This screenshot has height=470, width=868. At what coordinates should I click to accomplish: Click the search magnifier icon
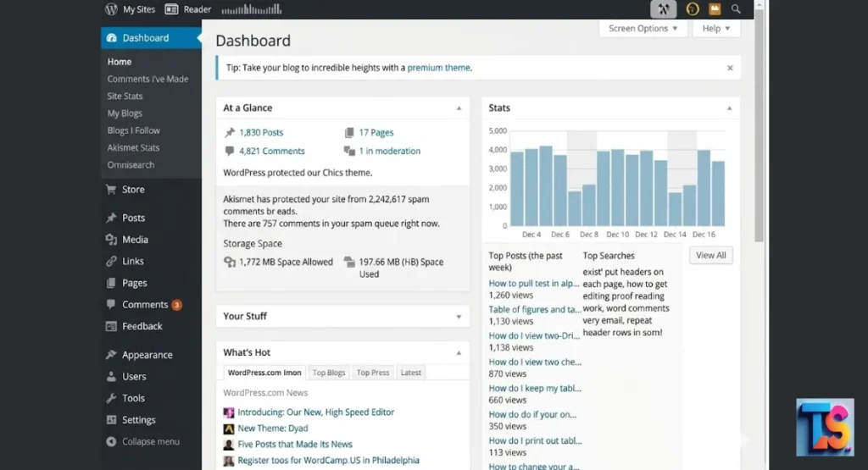point(736,8)
